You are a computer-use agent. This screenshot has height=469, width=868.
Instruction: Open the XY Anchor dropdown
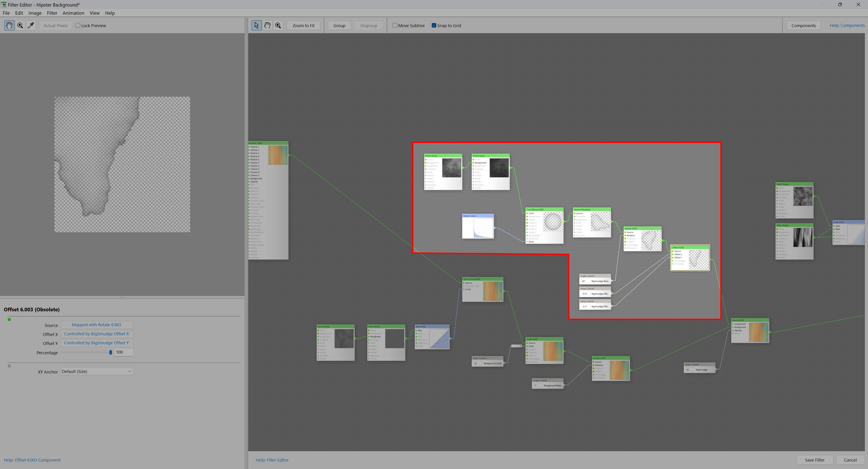(x=97, y=371)
